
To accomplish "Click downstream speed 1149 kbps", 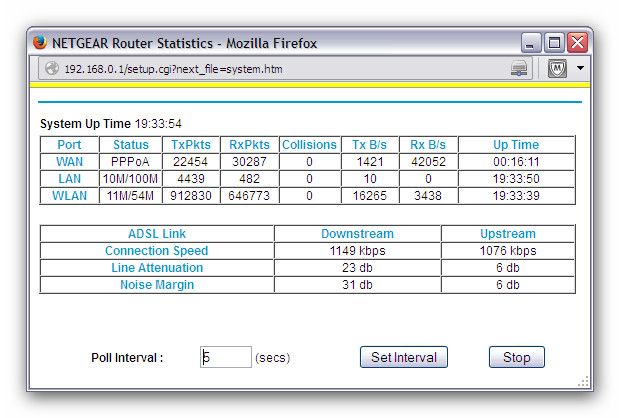I will point(357,251).
